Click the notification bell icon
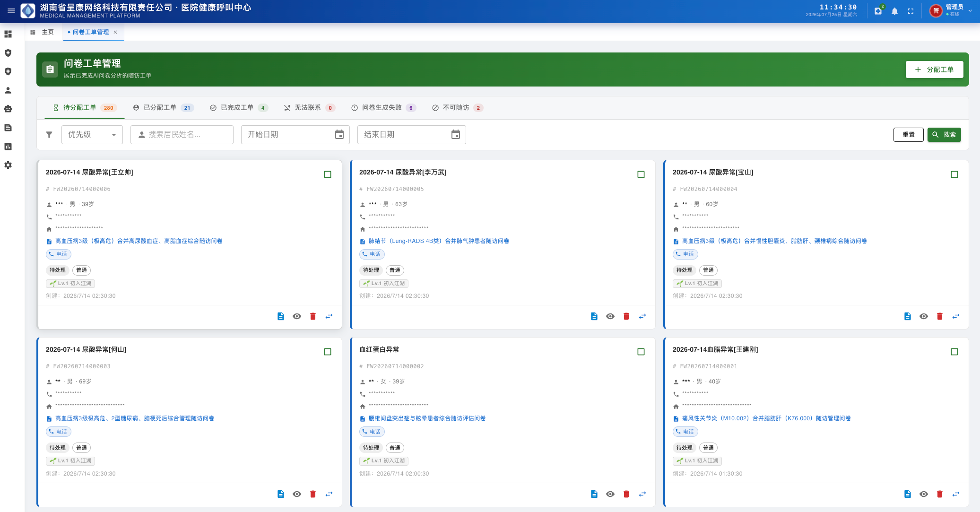The width and height of the screenshot is (980, 512). tap(894, 11)
